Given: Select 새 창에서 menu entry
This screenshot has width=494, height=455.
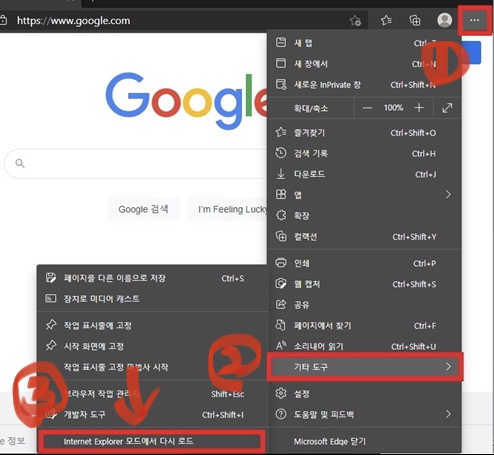Looking at the screenshot, I should (x=364, y=64).
